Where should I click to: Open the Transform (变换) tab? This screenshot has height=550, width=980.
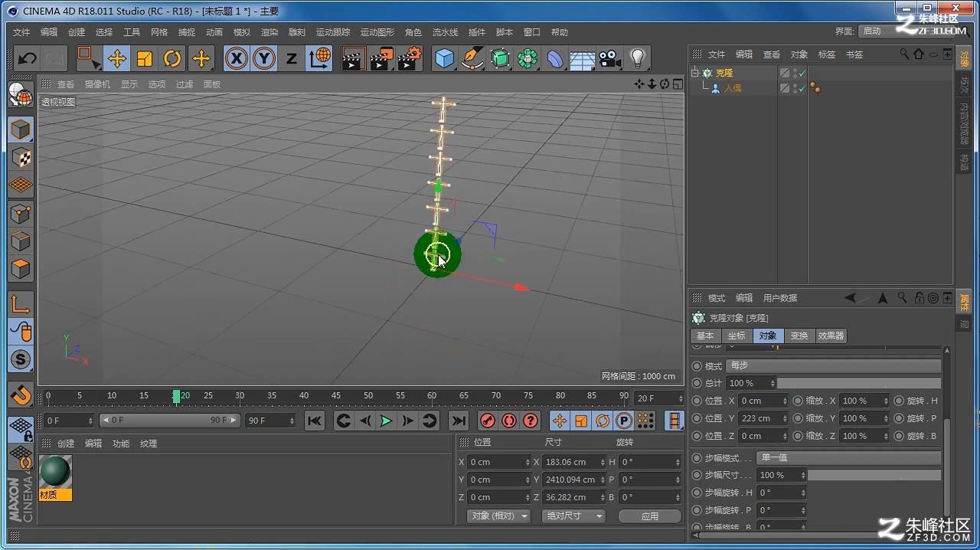pyautogui.click(x=799, y=336)
